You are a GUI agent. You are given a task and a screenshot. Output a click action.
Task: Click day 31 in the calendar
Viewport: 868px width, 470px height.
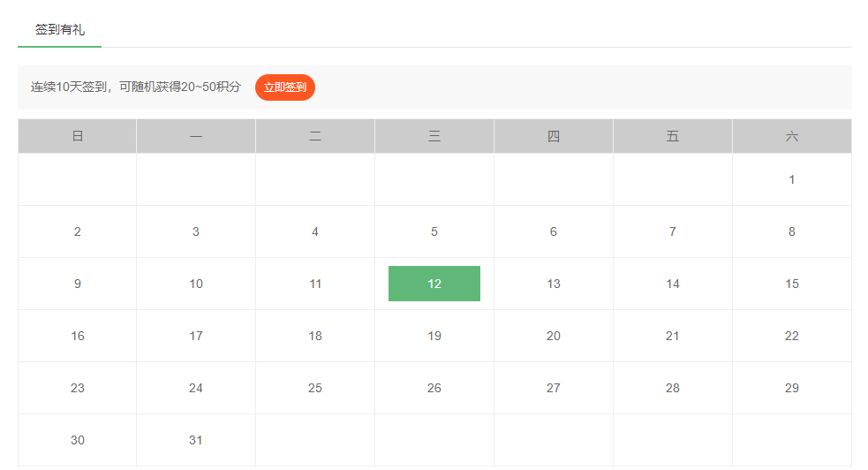[x=196, y=440]
